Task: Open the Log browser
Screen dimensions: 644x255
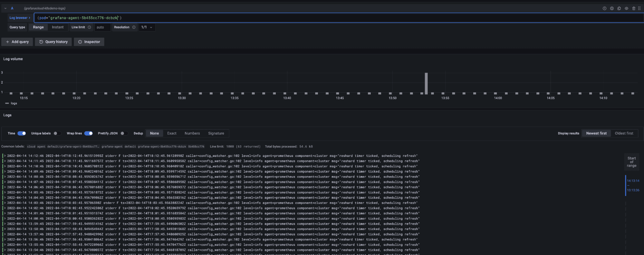Action: [20, 18]
